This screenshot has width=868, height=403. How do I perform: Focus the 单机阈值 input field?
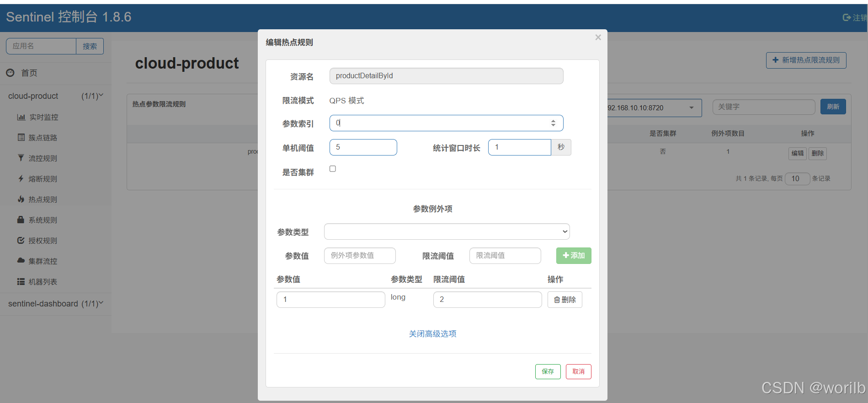point(363,147)
